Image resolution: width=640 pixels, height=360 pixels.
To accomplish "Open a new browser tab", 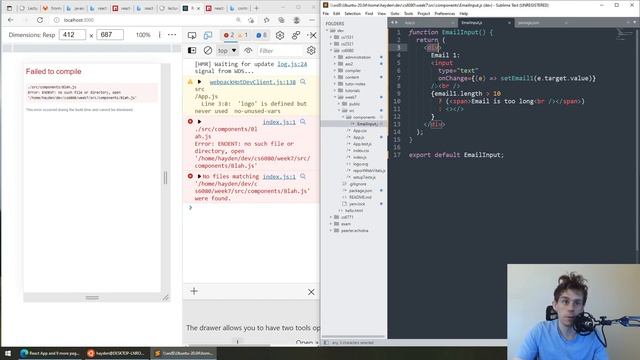I will click(256, 8).
